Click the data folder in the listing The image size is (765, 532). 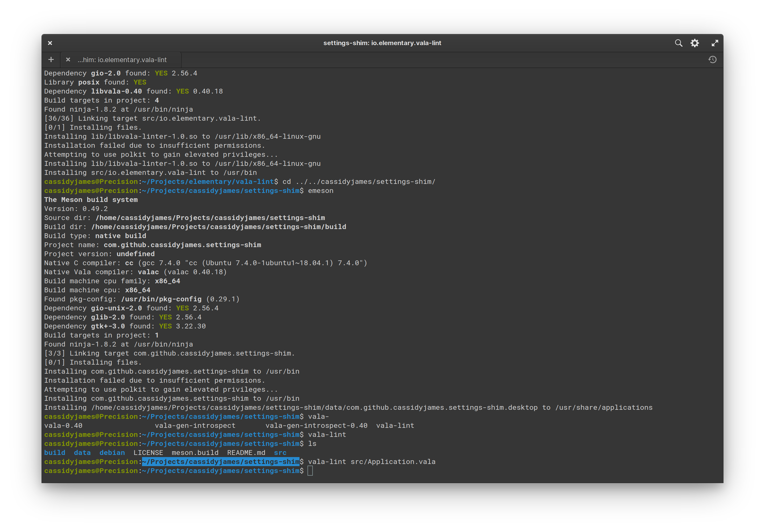click(x=82, y=453)
